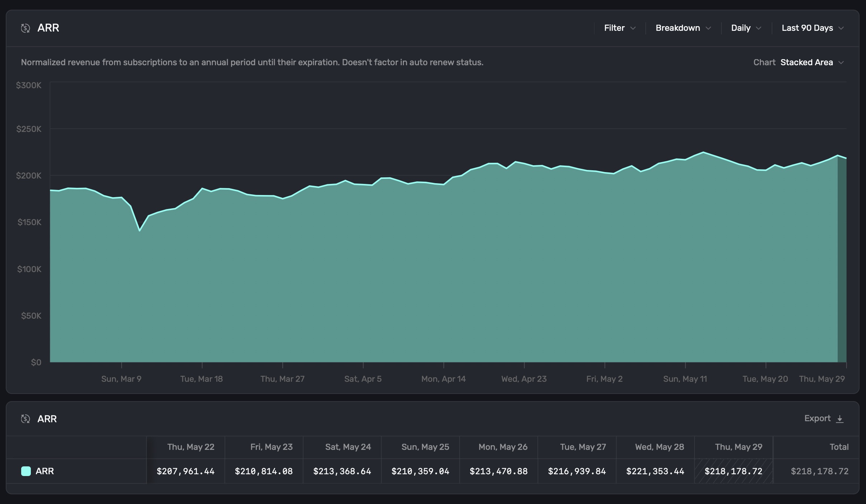This screenshot has height=504, width=866.
Task: Select the Thu, May 29 column header
Action: (x=738, y=447)
